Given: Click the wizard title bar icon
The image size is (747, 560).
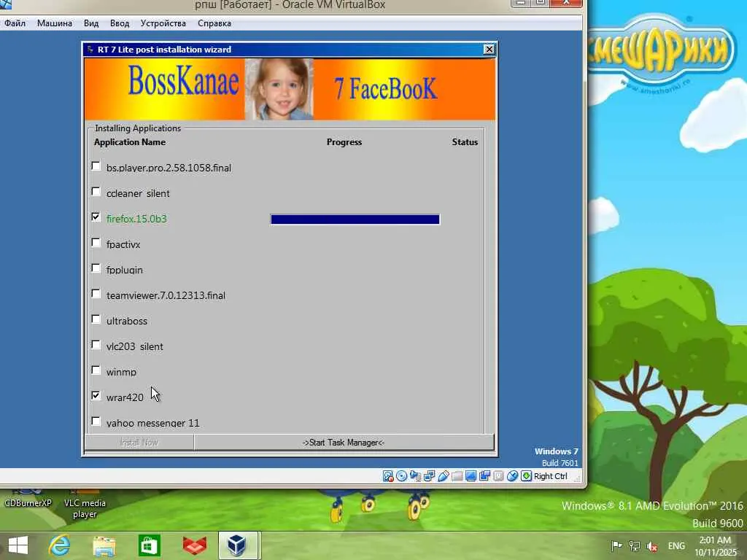Looking at the screenshot, I should [x=90, y=50].
